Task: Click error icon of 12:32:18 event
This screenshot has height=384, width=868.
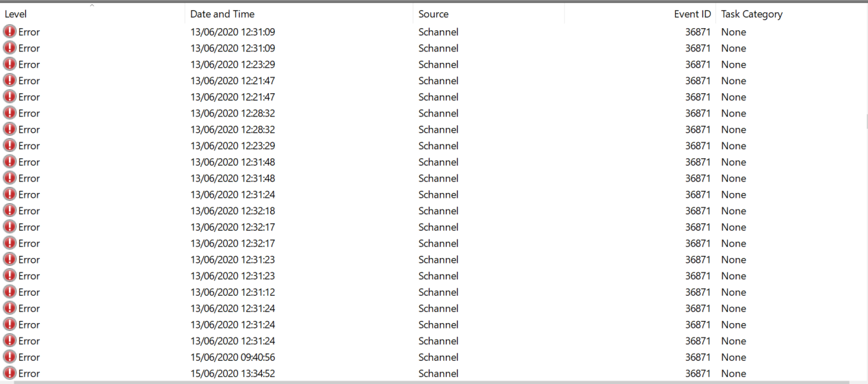Action: (x=10, y=211)
